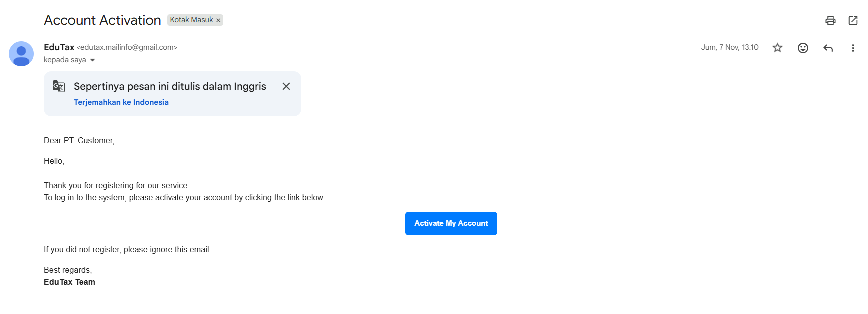
Task: Click the "Account Activation" subject heading
Action: 102,20
